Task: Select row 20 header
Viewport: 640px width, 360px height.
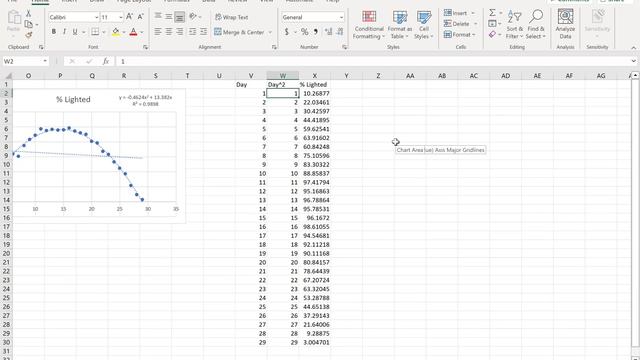Action: click(6, 253)
